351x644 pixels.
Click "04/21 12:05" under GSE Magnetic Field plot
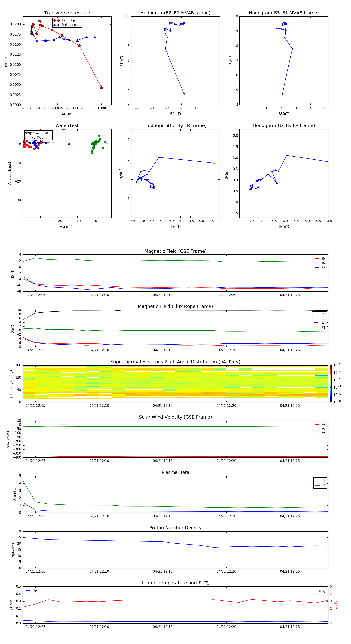point(35,295)
